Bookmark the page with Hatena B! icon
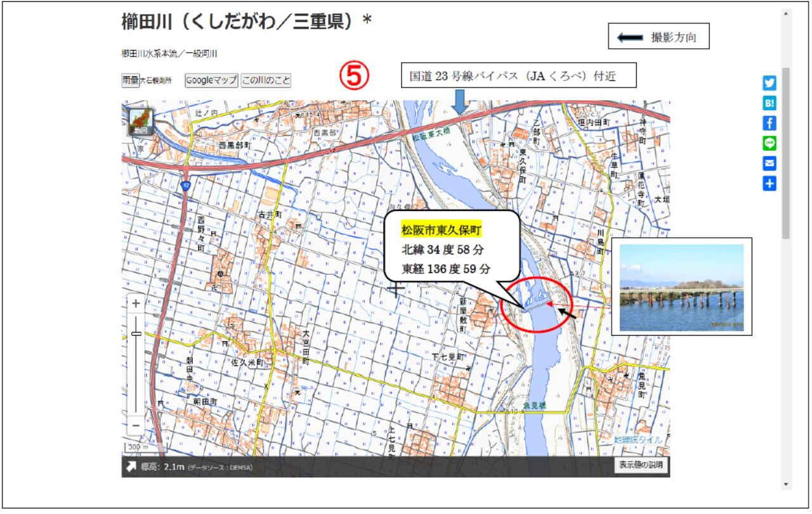Viewport: 812px width, 514px height. 769,103
